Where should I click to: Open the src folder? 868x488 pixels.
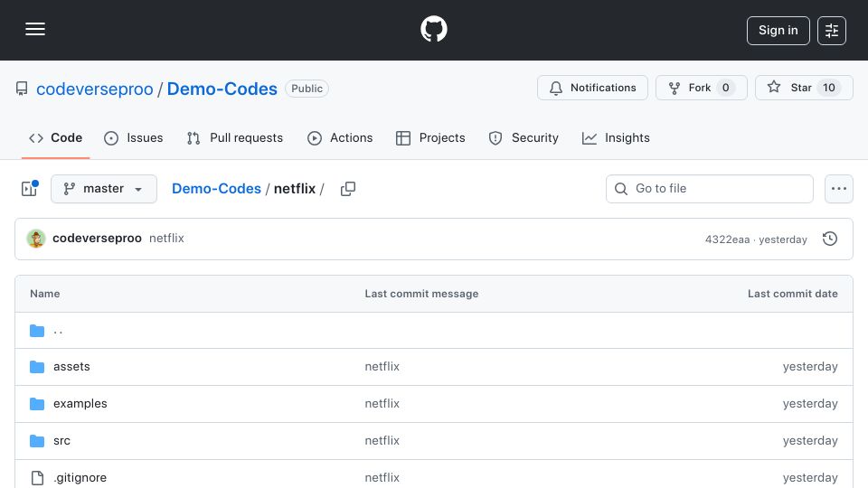click(x=61, y=440)
